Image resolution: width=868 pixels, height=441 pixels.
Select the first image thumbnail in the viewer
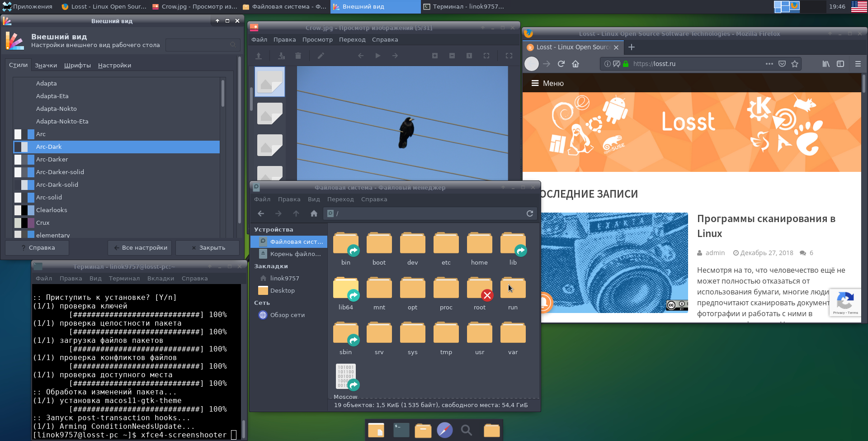pyautogui.click(x=269, y=82)
